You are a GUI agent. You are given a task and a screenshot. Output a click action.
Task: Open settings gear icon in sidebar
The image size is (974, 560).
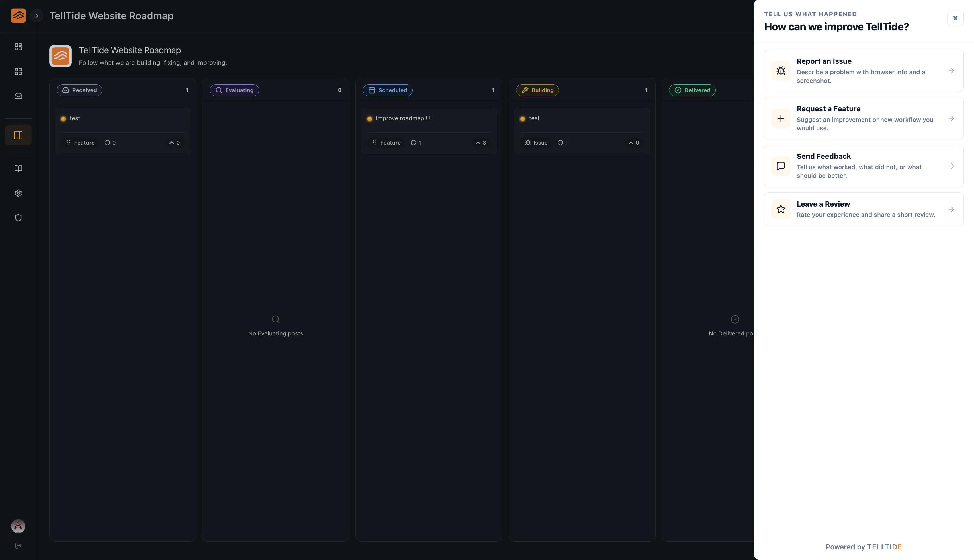pos(18,193)
